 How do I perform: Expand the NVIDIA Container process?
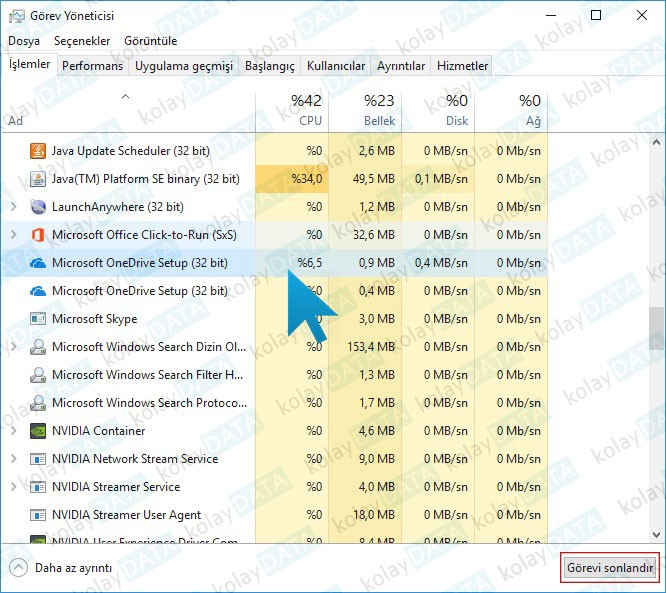tap(13, 431)
